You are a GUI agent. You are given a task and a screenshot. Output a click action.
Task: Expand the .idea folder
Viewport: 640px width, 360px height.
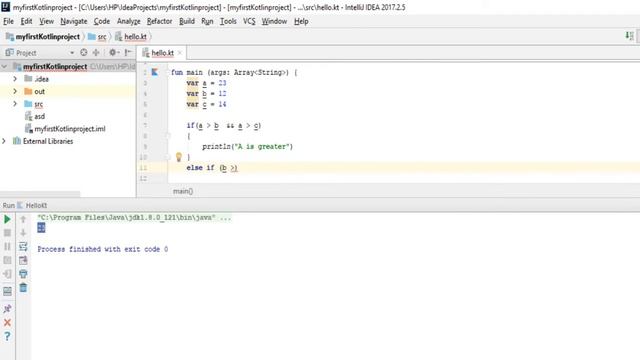pos(15,78)
